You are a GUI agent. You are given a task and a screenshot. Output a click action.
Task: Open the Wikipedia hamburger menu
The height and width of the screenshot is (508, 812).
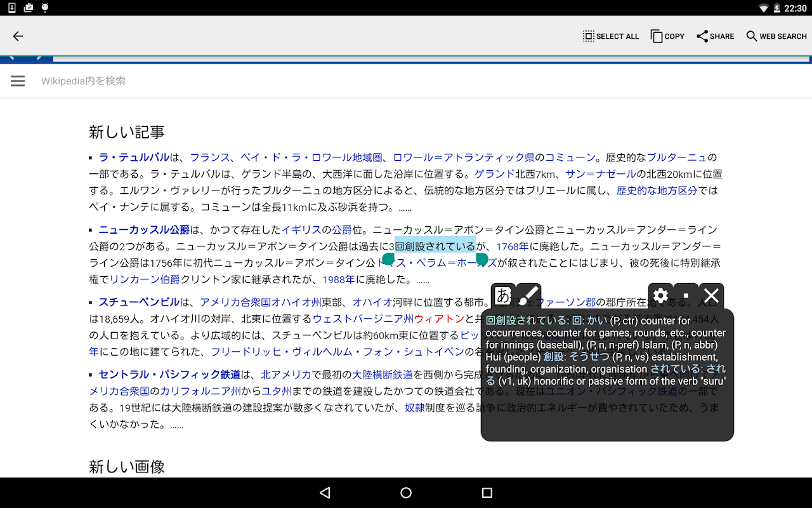pyautogui.click(x=18, y=81)
